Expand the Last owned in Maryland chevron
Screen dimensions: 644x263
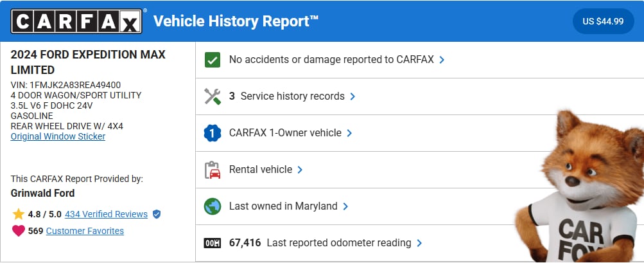[x=345, y=206]
